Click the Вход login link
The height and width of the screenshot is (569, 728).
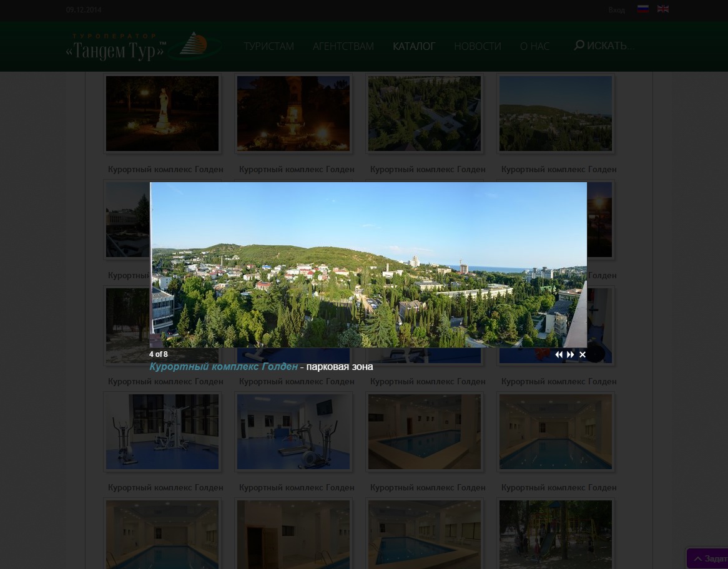616,10
